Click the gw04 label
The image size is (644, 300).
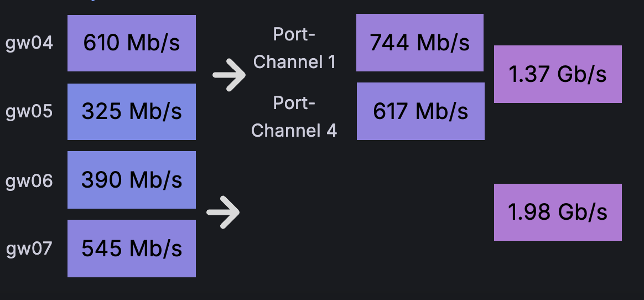(29, 43)
